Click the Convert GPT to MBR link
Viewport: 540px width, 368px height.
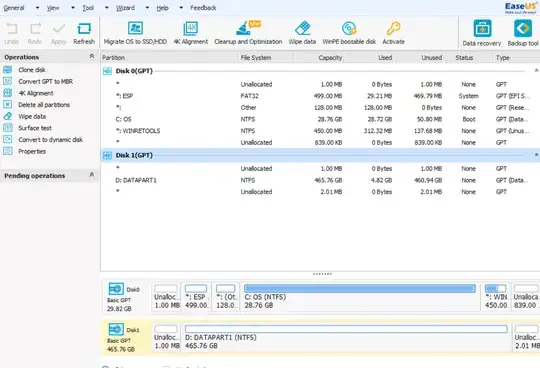pos(45,82)
